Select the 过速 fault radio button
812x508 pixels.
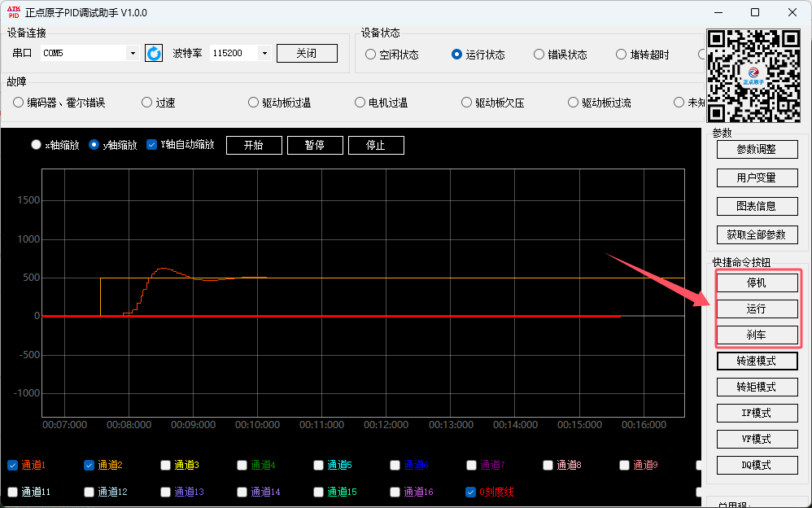pos(146,103)
